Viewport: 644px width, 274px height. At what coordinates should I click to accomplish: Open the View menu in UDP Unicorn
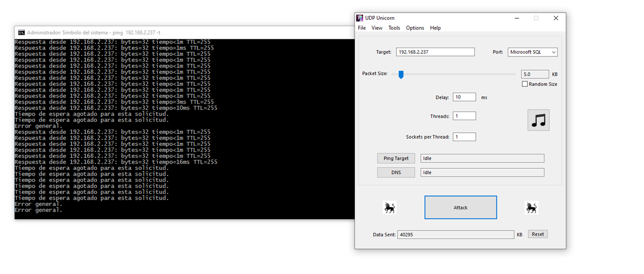[x=377, y=28]
